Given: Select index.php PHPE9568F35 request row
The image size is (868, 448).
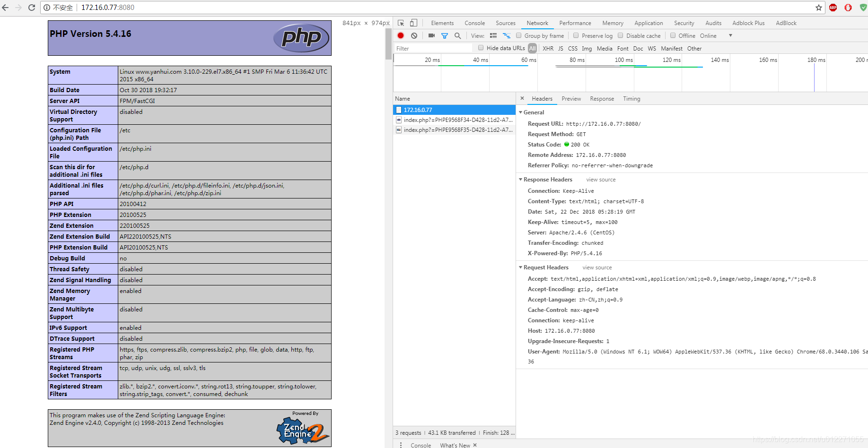Looking at the screenshot, I should pyautogui.click(x=454, y=130).
